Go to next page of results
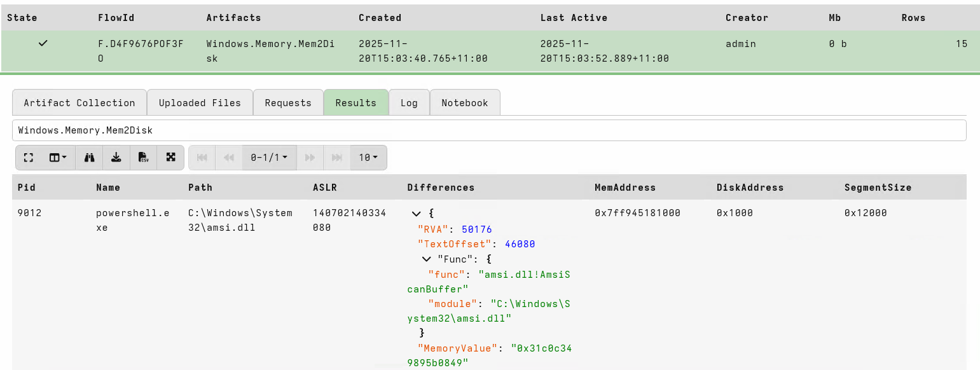This screenshot has width=980, height=370. click(x=310, y=158)
